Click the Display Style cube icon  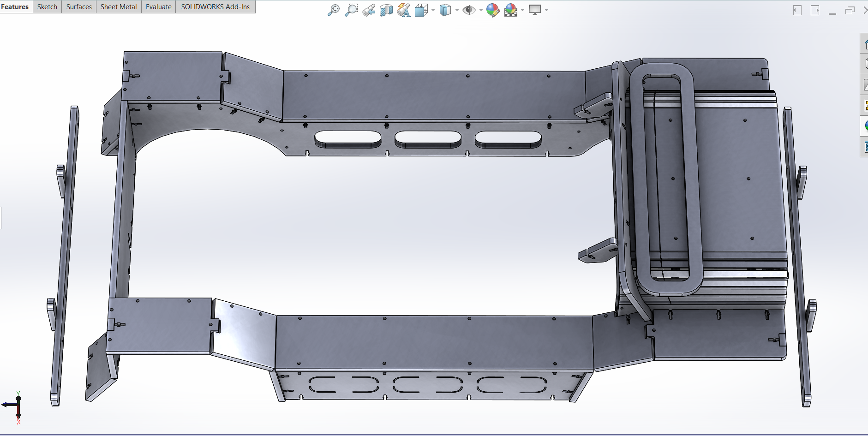pos(445,10)
